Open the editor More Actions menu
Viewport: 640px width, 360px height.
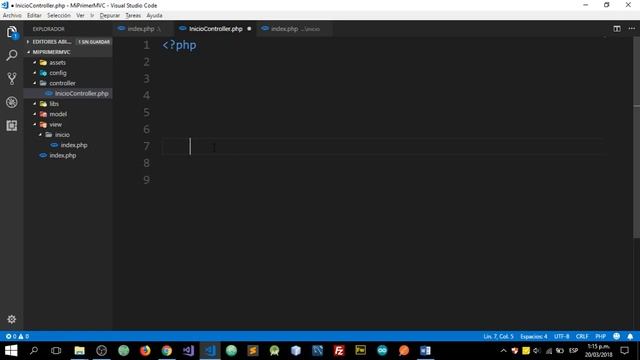point(631,29)
